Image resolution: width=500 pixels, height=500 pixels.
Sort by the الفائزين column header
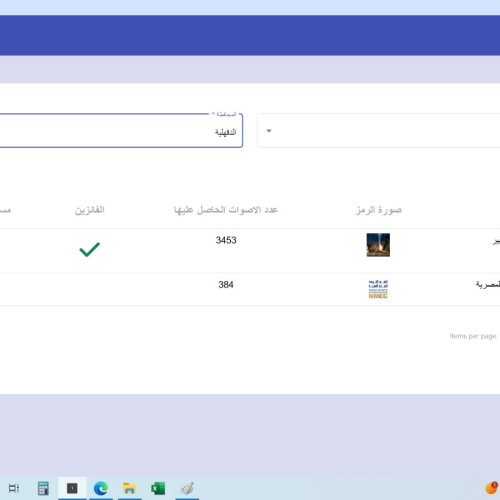tap(90, 210)
